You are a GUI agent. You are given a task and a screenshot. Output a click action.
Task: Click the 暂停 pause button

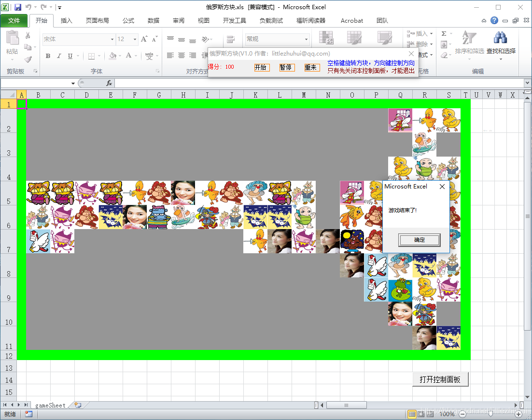[x=287, y=68]
